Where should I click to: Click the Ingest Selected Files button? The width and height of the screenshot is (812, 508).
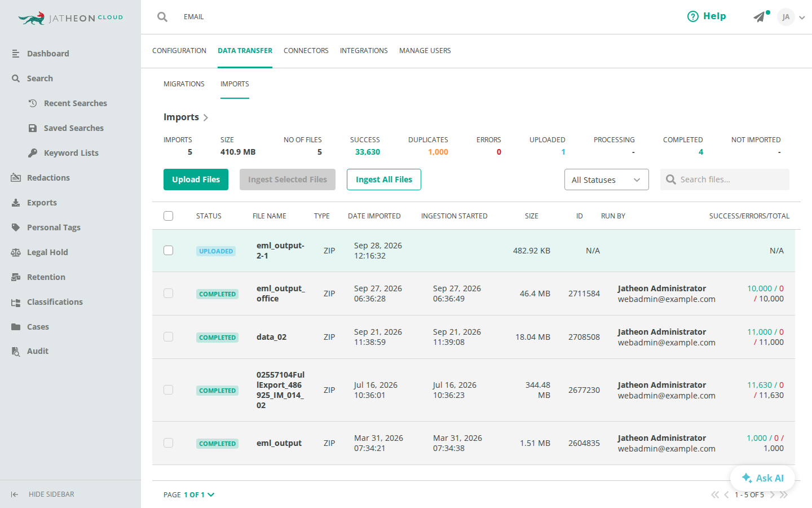288,179
